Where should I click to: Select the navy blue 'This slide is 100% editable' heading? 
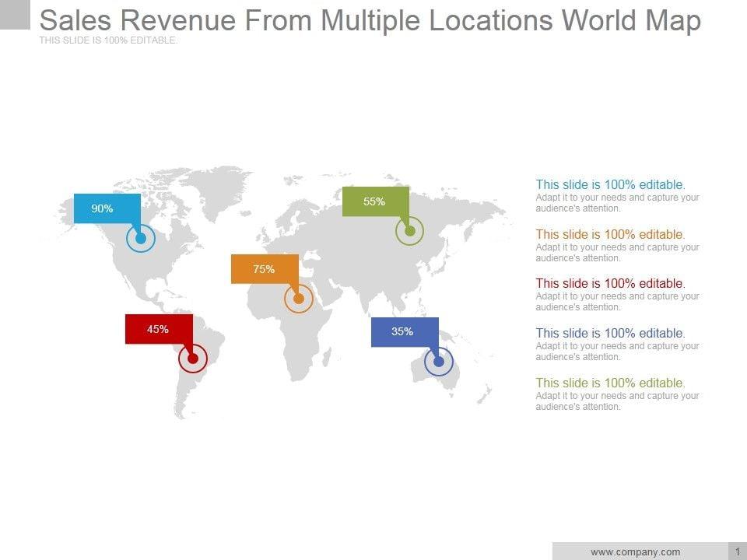click(x=610, y=334)
